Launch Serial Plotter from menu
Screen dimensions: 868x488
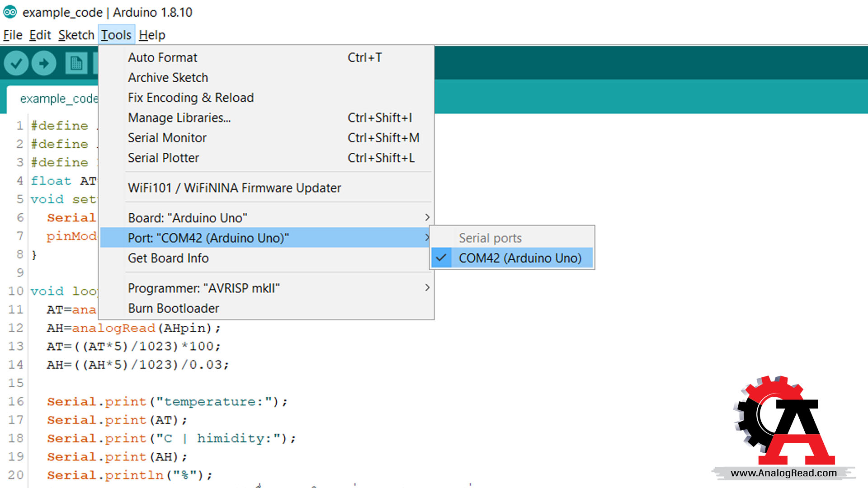(x=266, y=158)
